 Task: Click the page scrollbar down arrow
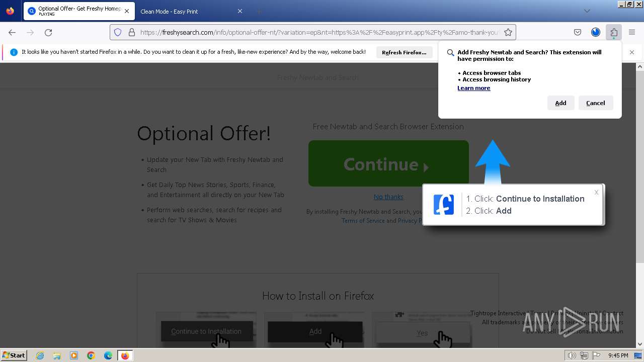pyautogui.click(x=640, y=344)
